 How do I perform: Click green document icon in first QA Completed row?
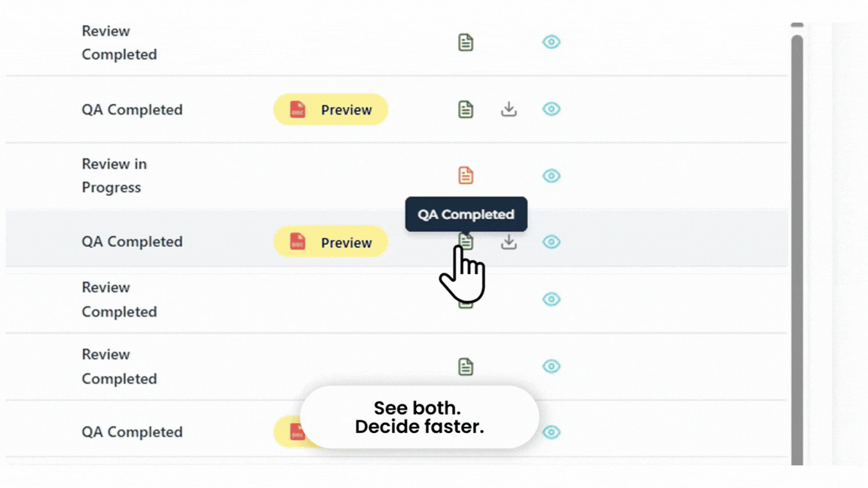(x=466, y=109)
